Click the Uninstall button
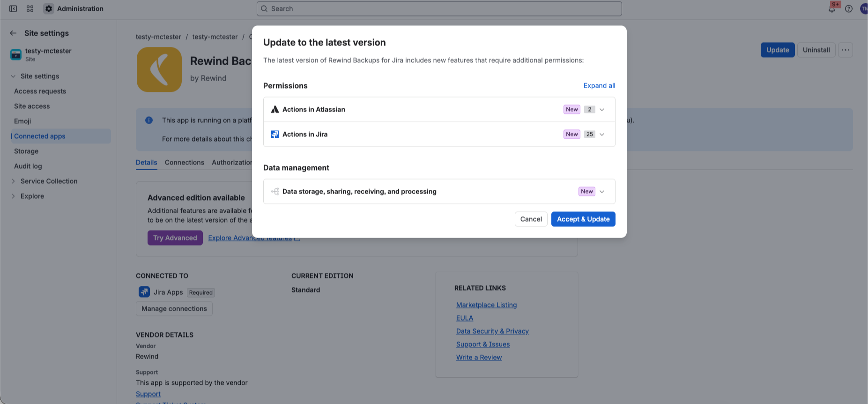Viewport: 868px width, 404px height. click(x=816, y=50)
